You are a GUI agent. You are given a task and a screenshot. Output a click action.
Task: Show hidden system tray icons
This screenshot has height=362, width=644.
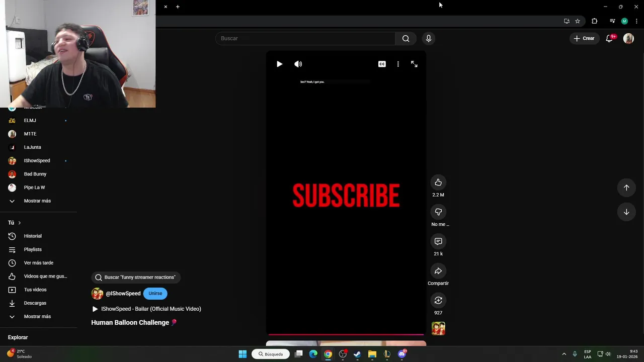click(x=564, y=354)
